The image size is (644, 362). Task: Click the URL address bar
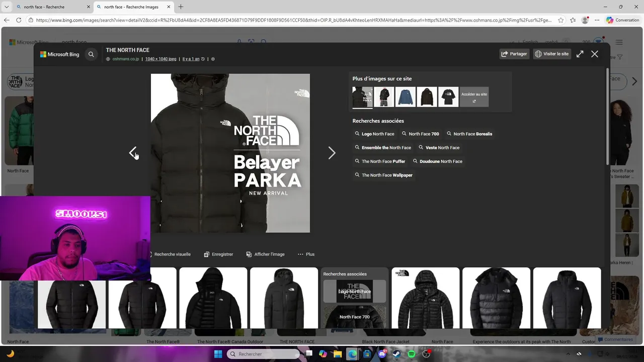click(293, 20)
